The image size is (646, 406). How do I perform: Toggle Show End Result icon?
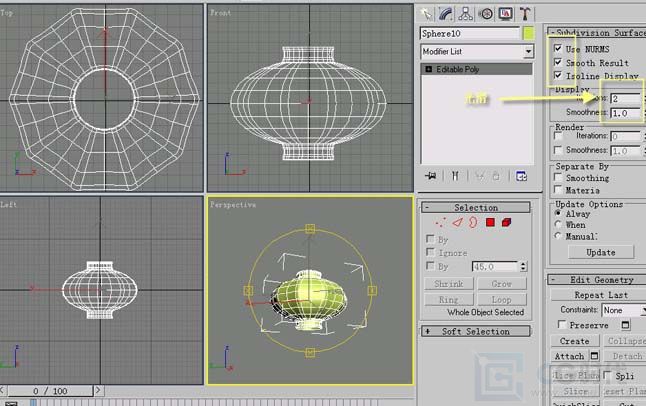point(455,176)
